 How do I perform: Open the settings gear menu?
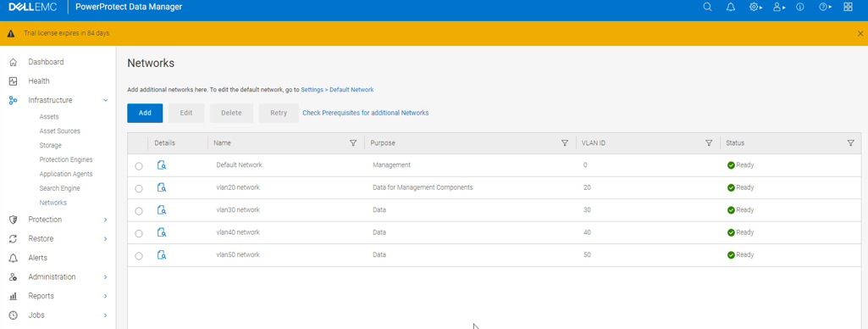click(x=755, y=7)
